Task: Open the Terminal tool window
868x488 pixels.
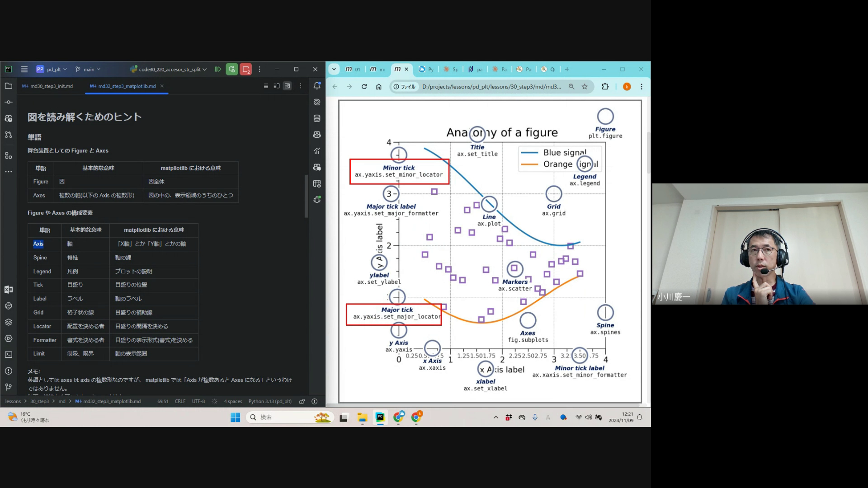Action: [x=9, y=355]
